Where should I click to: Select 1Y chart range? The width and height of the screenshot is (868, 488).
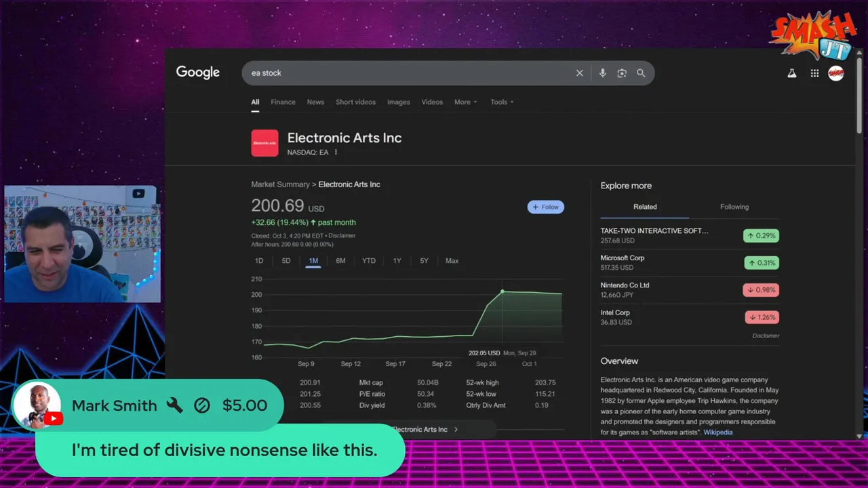click(397, 261)
